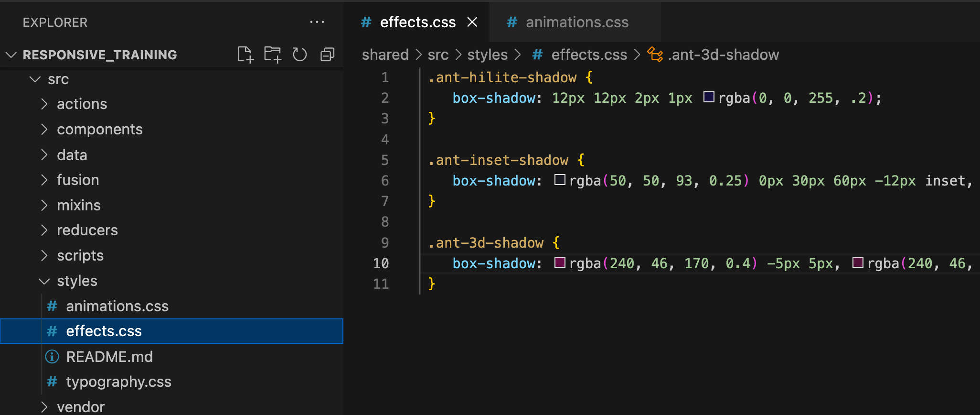Collapse all folders in Explorer

[x=327, y=55]
